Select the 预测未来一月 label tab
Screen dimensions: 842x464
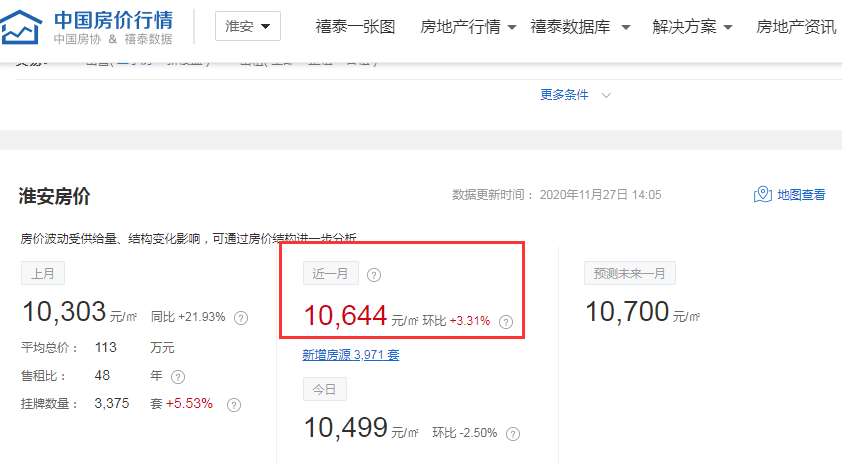tap(629, 273)
